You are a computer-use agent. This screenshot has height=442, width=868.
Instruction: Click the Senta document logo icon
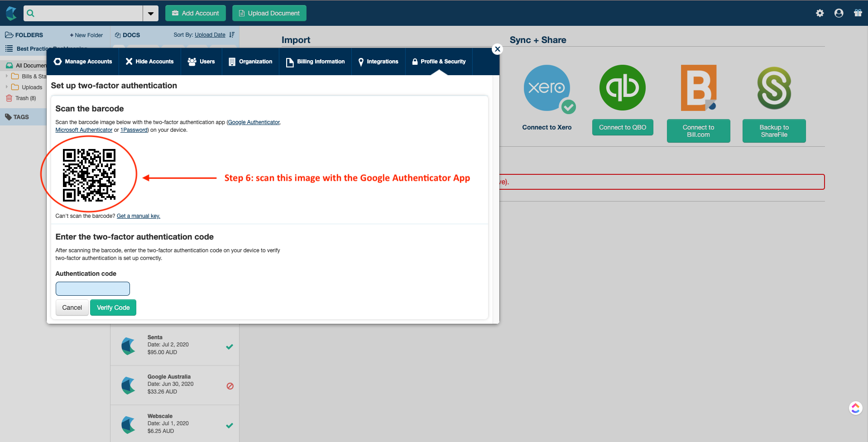pos(129,346)
